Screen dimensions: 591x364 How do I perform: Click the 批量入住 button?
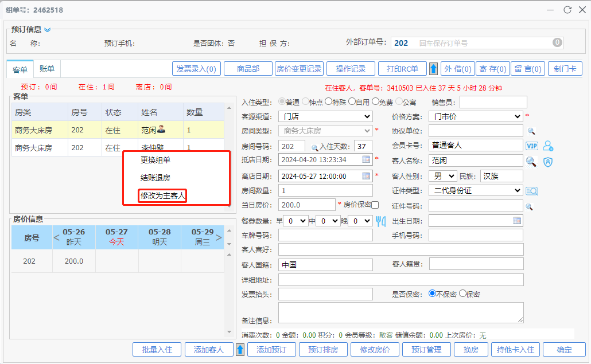[x=157, y=350]
